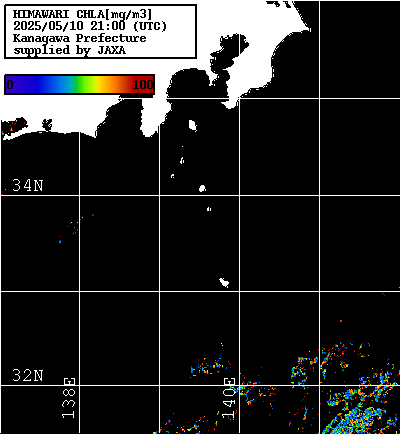The image size is (400, 434).
Task: Click the 140E longitude label
Action: point(229,398)
